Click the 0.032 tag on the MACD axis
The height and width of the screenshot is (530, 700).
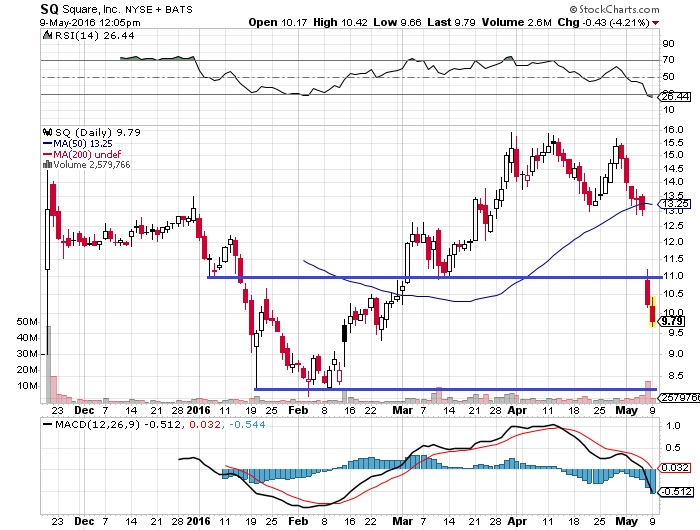click(x=675, y=467)
